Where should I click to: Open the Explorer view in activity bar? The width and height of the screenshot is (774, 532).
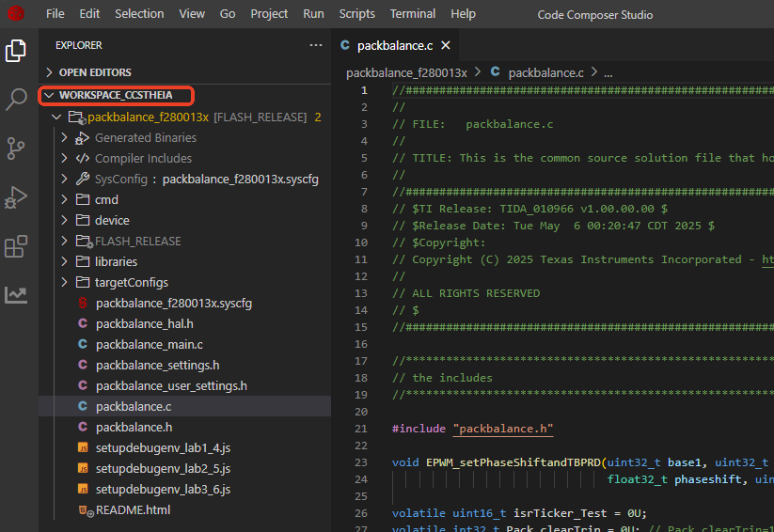click(x=16, y=51)
